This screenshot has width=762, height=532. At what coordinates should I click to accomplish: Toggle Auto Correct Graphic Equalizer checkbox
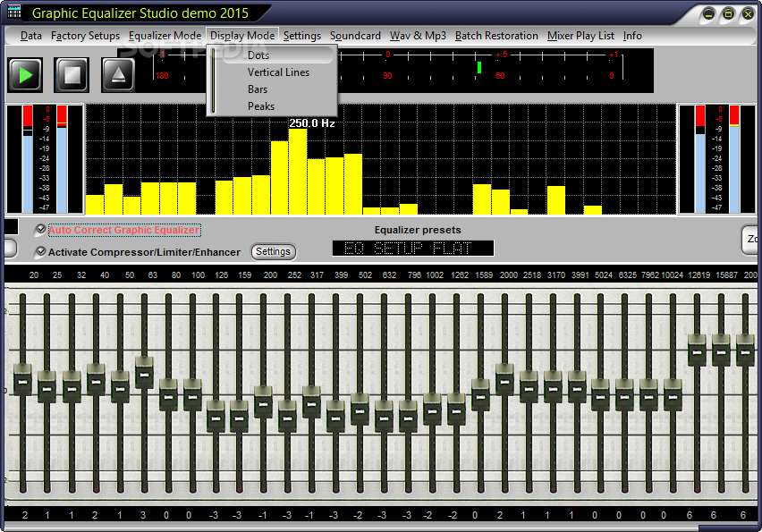41,229
